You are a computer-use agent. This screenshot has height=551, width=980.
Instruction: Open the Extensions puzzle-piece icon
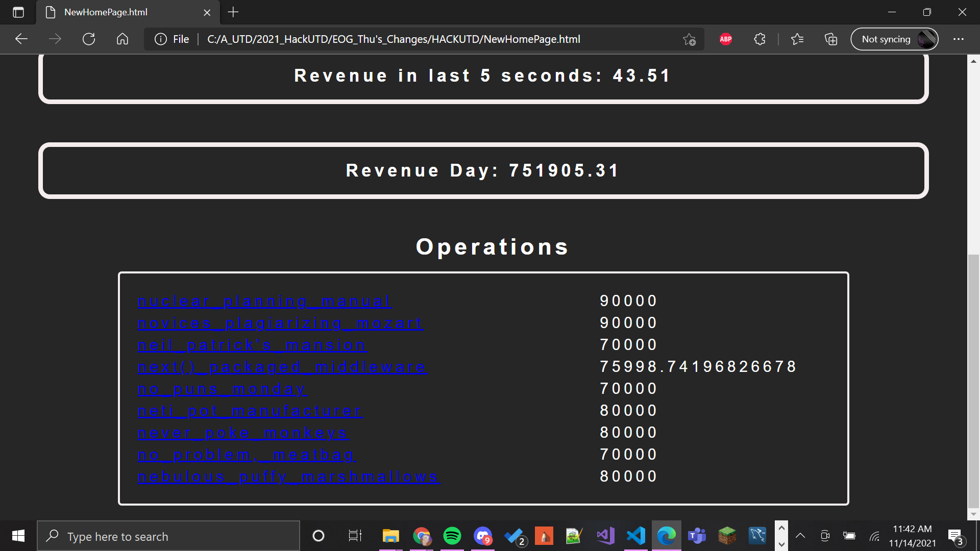pyautogui.click(x=759, y=39)
